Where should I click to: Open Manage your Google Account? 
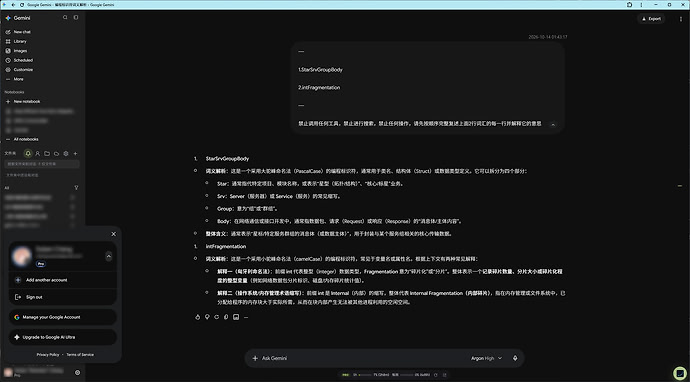pyautogui.click(x=63, y=317)
